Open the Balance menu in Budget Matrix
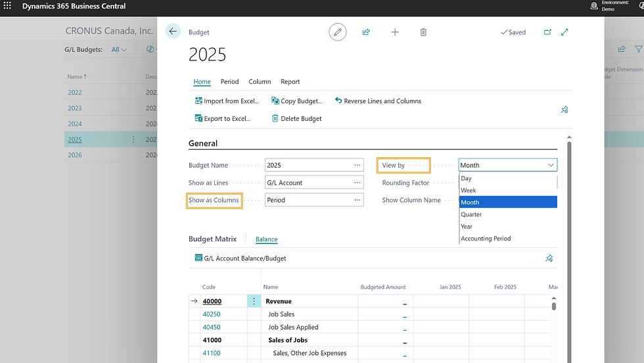Screen dimensions: 644x363 (x=266, y=239)
